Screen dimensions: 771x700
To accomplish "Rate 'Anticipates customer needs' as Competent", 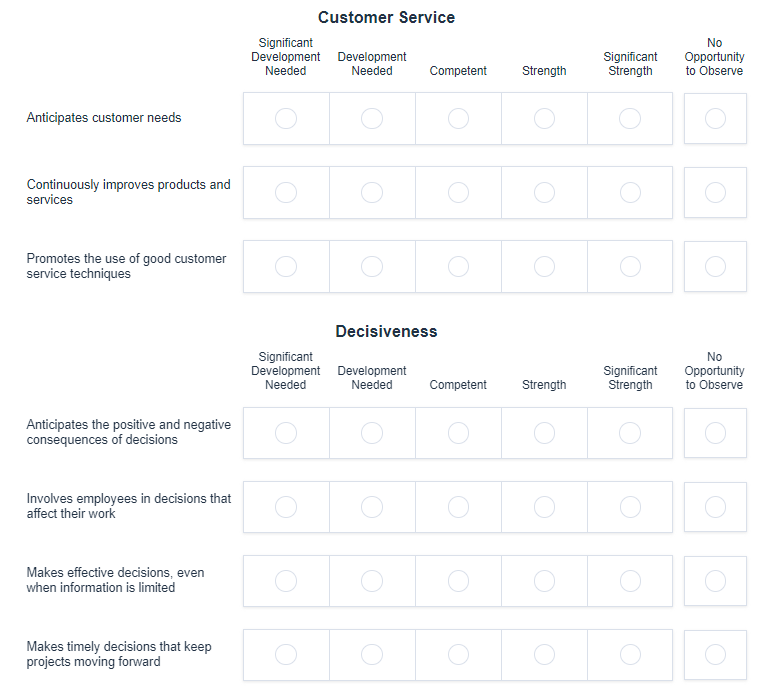I will [458, 119].
